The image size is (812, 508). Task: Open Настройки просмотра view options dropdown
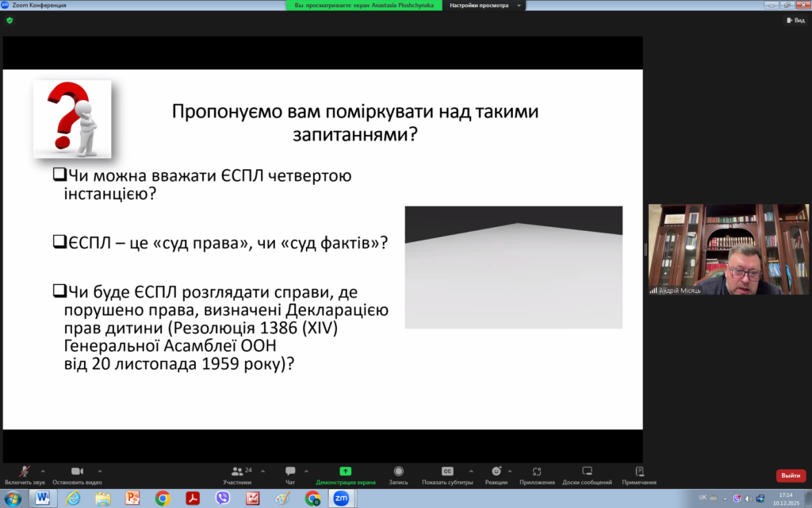pos(486,5)
